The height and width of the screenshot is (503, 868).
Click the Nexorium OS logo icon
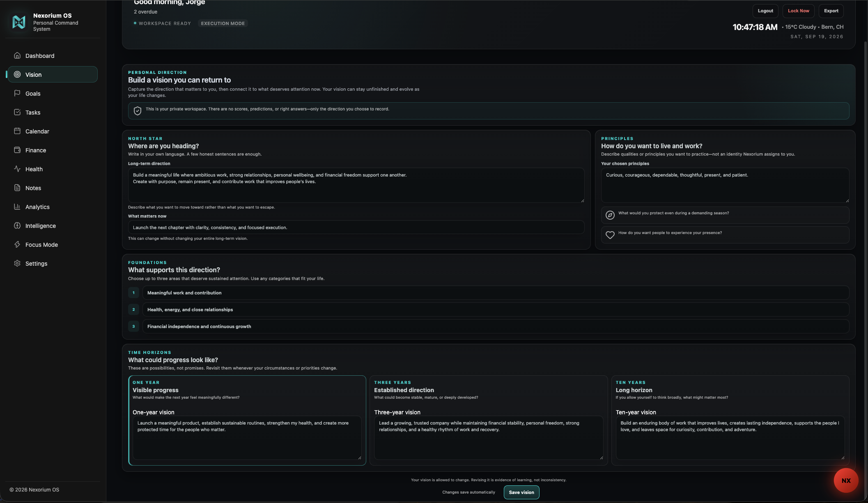tap(19, 22)
